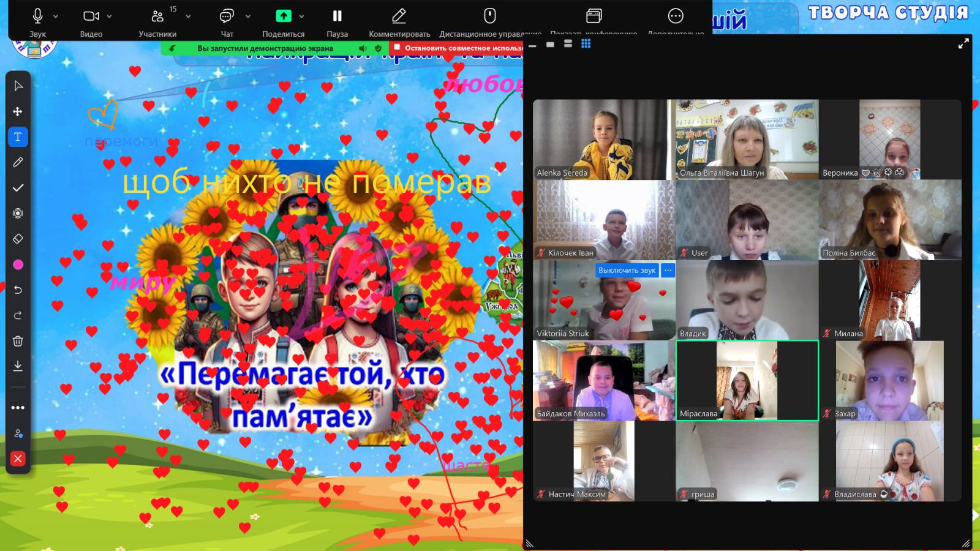Select the гриша video tile

point(747,461)
